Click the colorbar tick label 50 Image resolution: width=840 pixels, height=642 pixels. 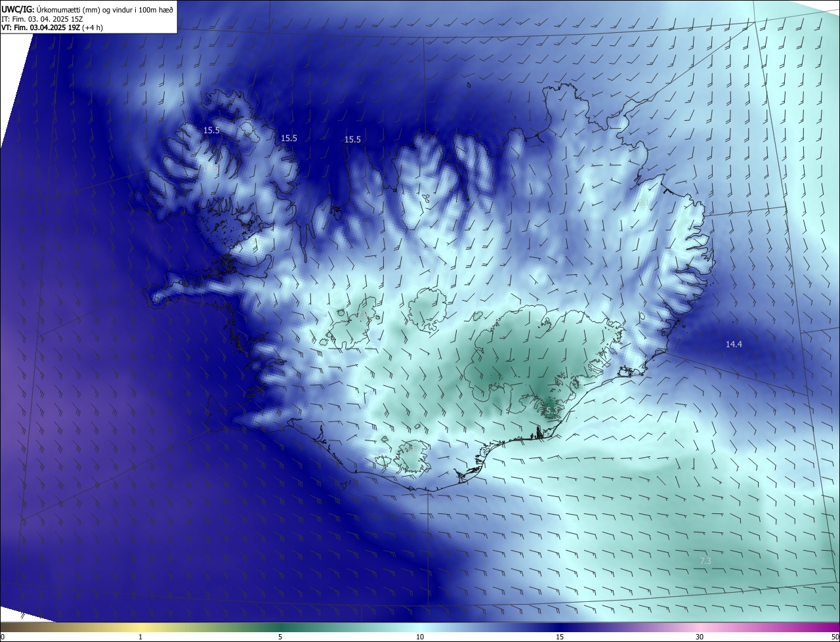[835, 637]
